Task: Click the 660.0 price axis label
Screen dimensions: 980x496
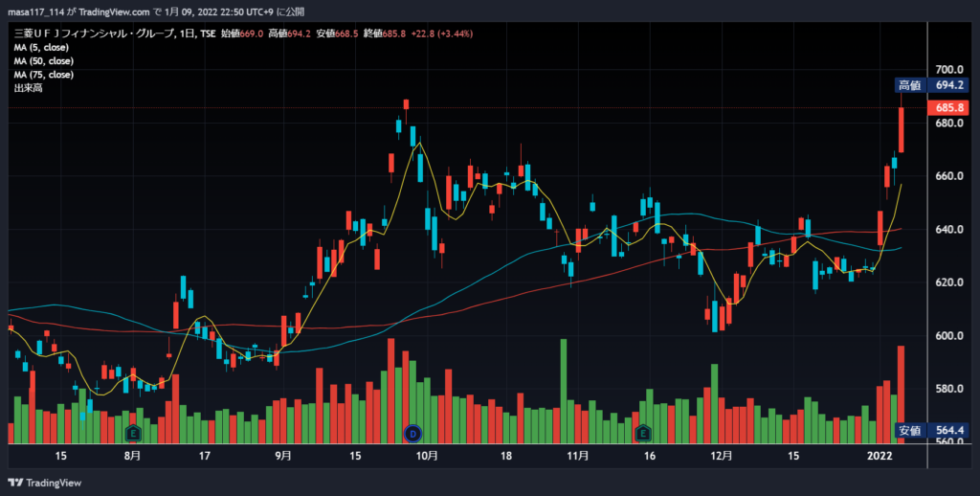Action: click(948, 176)
